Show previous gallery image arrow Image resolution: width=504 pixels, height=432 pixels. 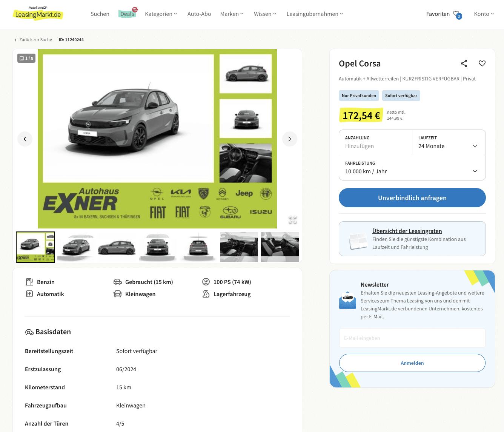pos(25,139)
